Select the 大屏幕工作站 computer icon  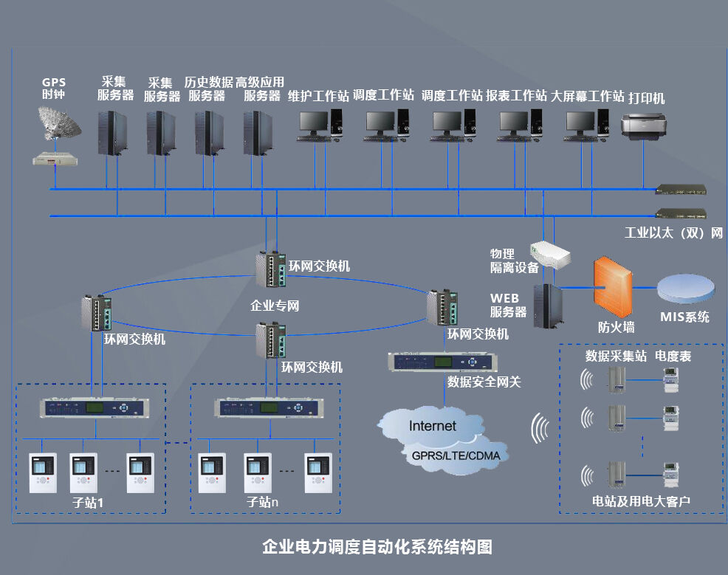586,124
